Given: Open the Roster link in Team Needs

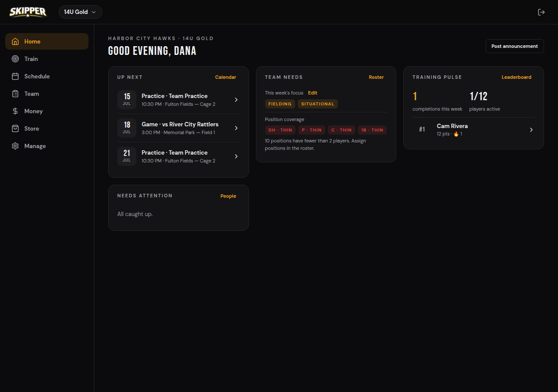Looking at the screenshot, I should [x=376, y=77].
